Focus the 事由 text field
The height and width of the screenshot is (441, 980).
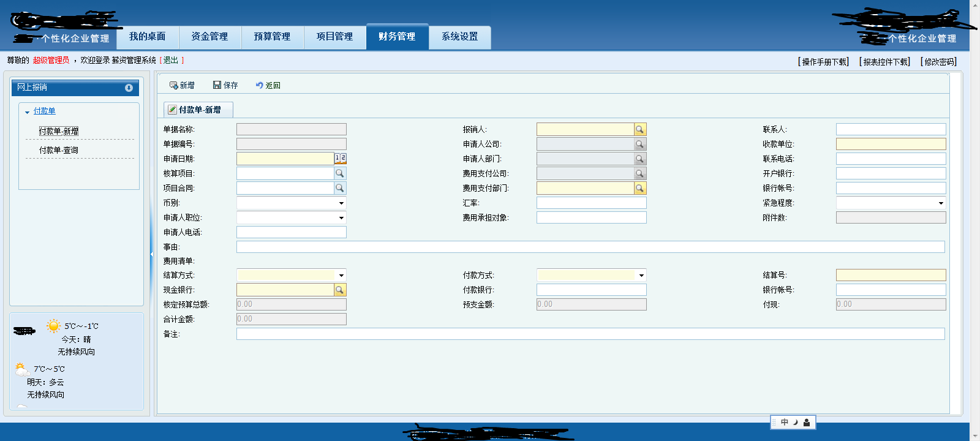point(590,247)
